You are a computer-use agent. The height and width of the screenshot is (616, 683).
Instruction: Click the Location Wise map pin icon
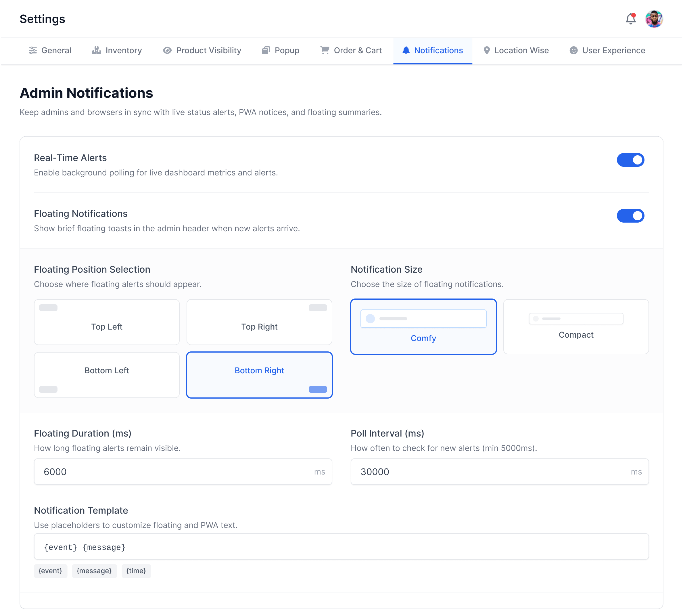tap(486, 50)
